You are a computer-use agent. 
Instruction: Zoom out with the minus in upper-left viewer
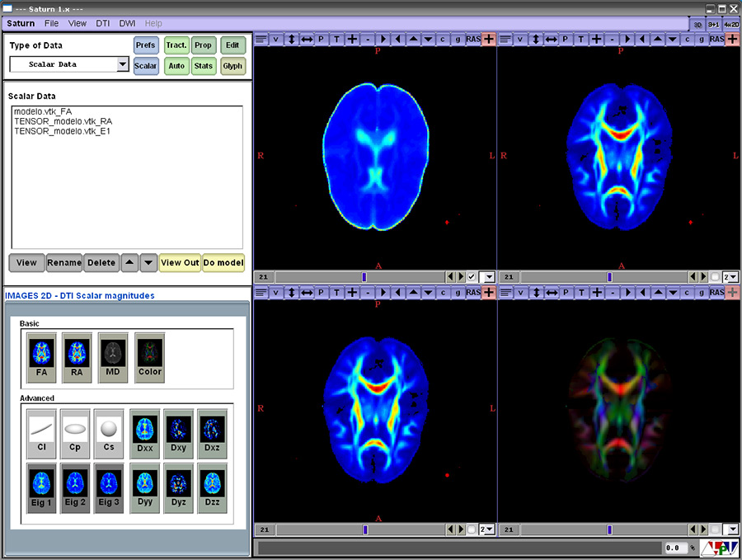pyautogui.click(x=368, y=40)
